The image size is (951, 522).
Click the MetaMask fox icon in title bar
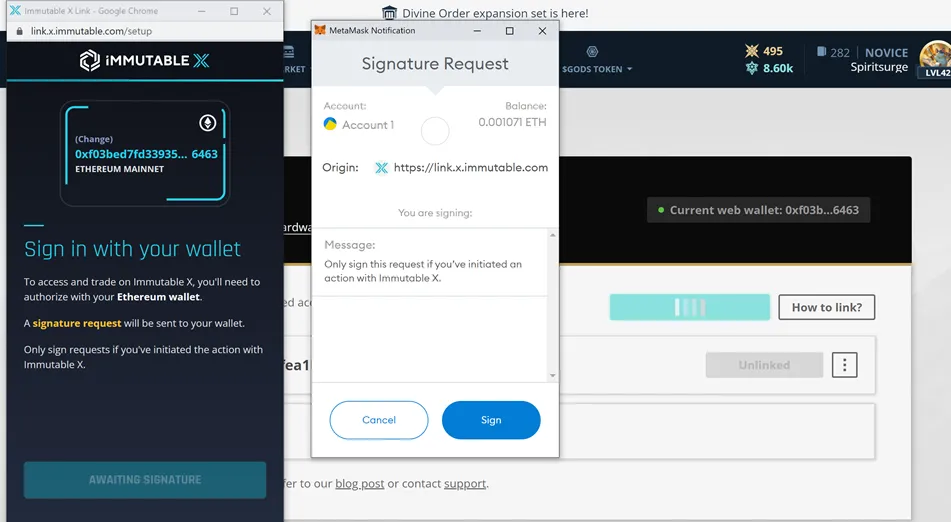click(320, 30)
